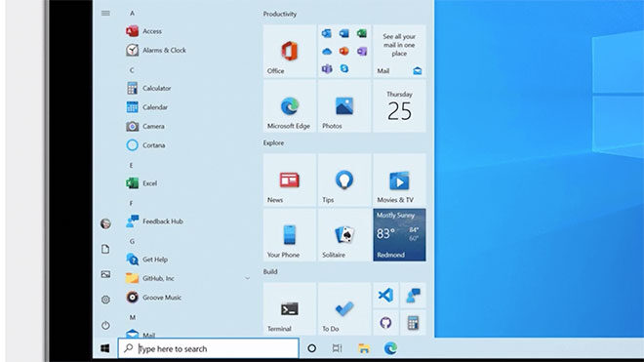
Task: Open Skype in the Office apps folder tile
Action: 344,68
